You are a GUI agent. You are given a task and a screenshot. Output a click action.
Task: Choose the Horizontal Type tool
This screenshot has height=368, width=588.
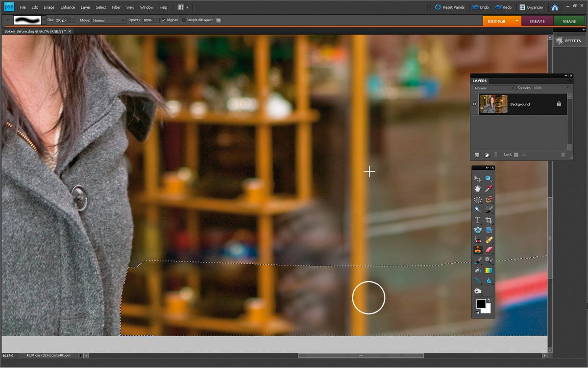478,220
